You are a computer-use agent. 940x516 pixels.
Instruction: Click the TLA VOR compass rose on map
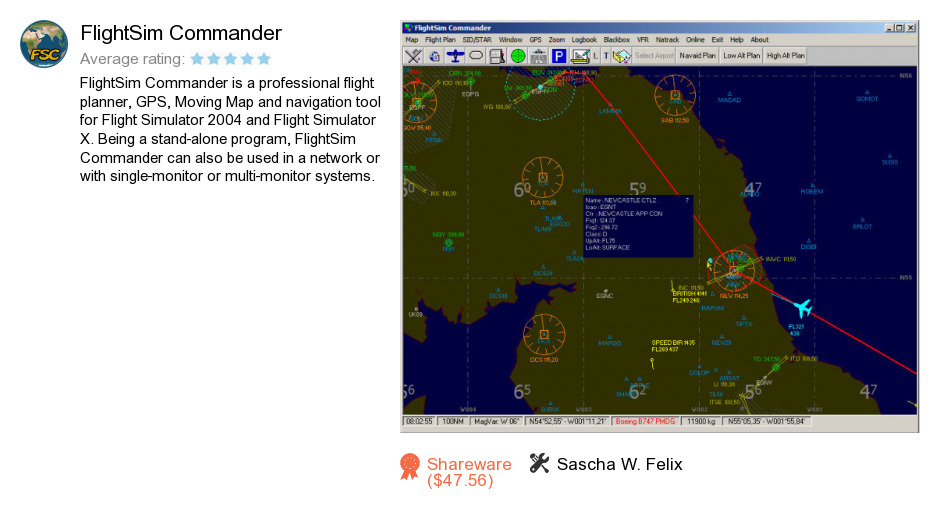(x=543, y=177)
